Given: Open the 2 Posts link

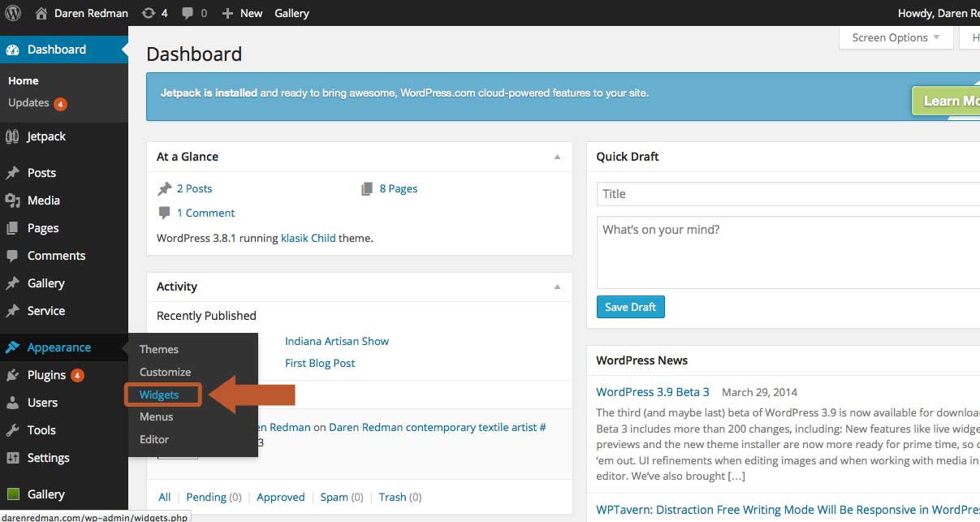Looking at the screenshot, I should click(x=195, y=188).
